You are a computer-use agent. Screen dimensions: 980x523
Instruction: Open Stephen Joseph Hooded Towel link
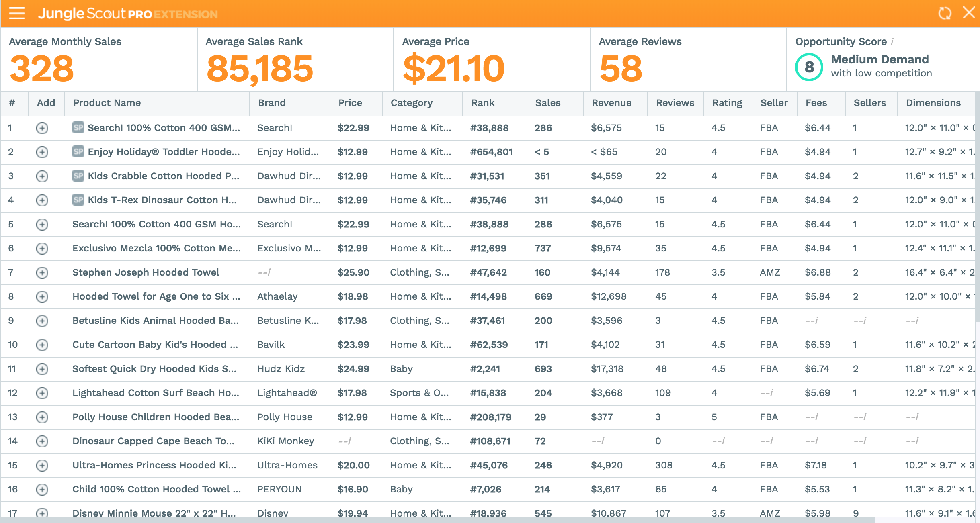146,272
